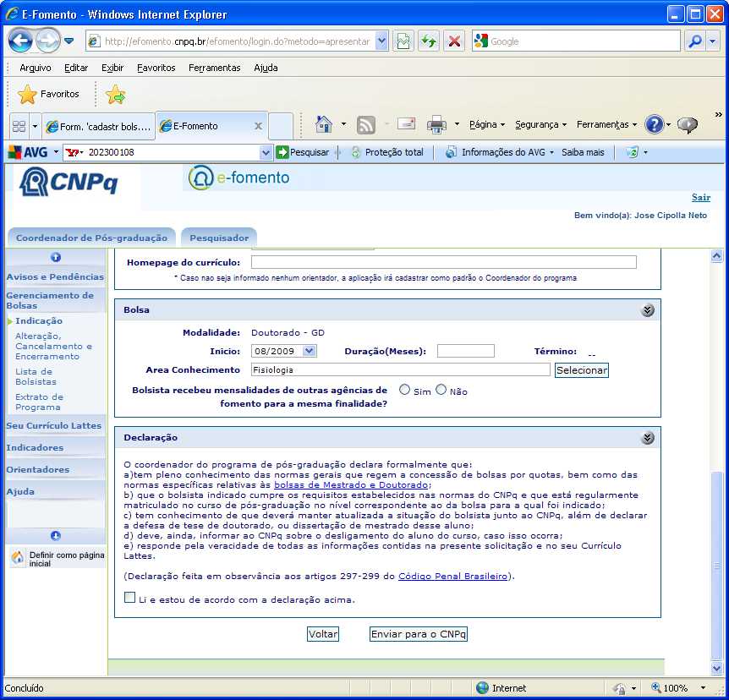Collapse the Bolsa section with chevron icon
Viewport: 729px width, 700px height.
(x=648, y=310)
